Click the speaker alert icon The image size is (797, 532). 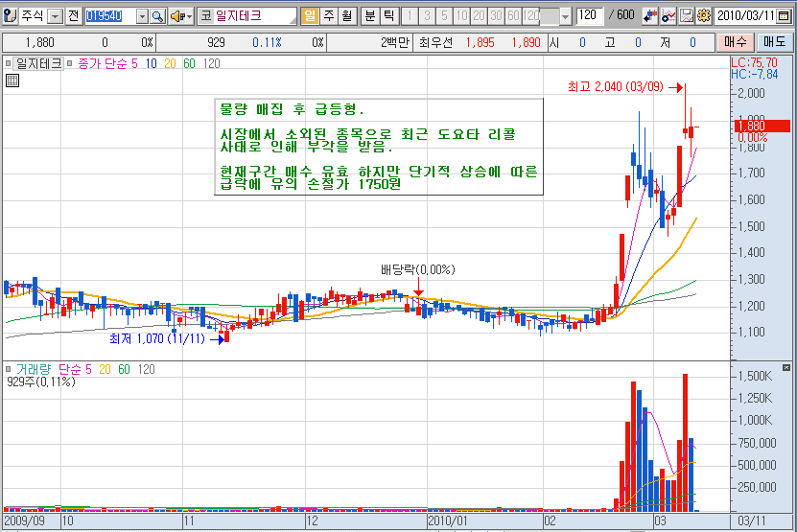(177, 16)
